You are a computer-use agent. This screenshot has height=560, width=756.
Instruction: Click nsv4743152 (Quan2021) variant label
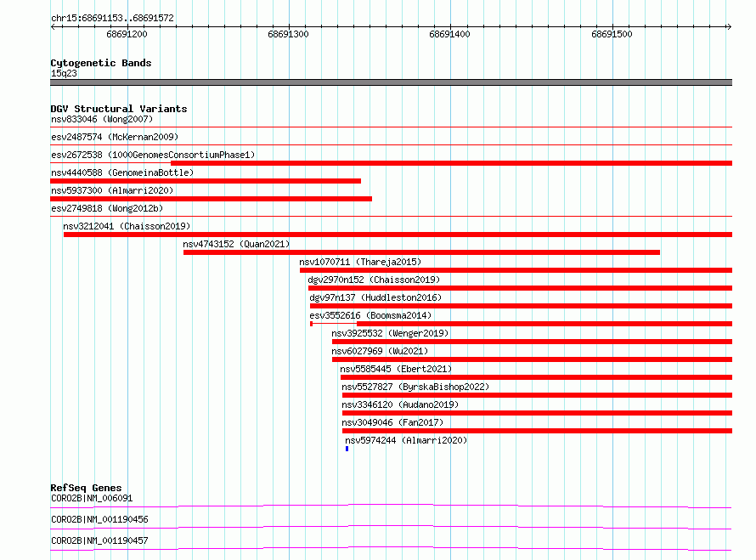click(236, 244)
